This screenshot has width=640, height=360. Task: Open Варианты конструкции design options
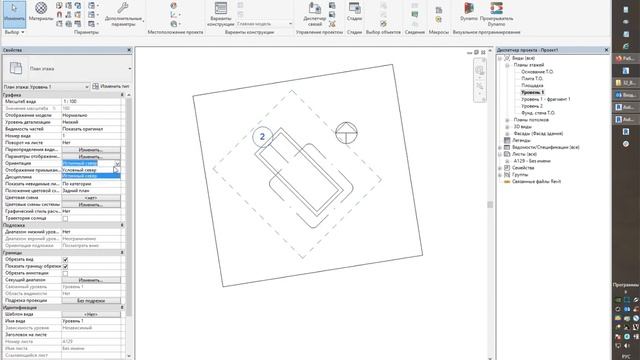click(x=220, y=14)
